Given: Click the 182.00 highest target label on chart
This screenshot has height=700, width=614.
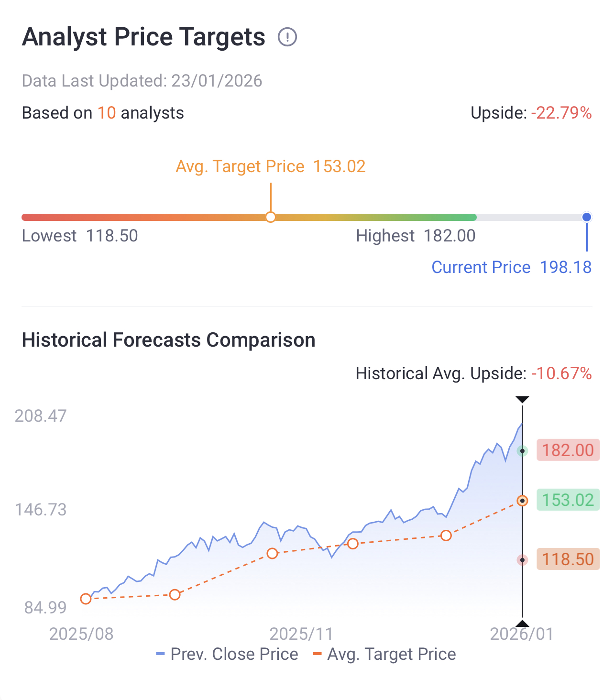Looking at the screenshot, I should 568,450.
